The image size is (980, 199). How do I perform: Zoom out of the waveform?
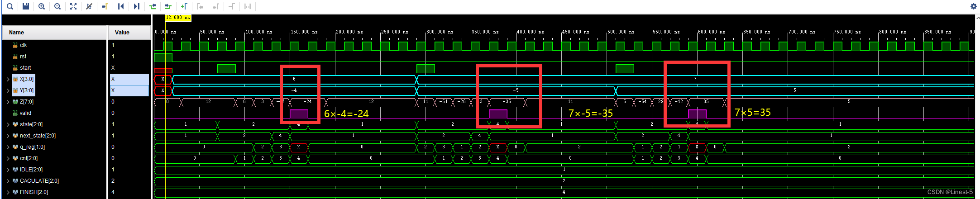57,6
